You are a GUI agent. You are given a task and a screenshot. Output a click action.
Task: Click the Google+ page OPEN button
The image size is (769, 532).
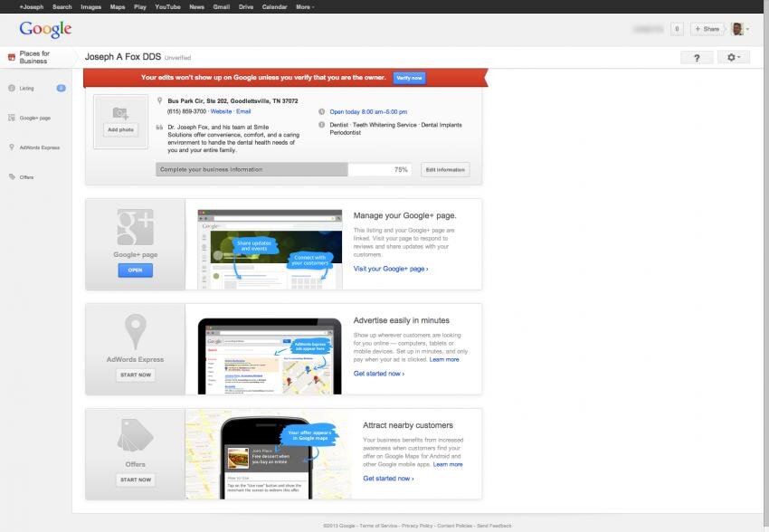coord(136,271)
